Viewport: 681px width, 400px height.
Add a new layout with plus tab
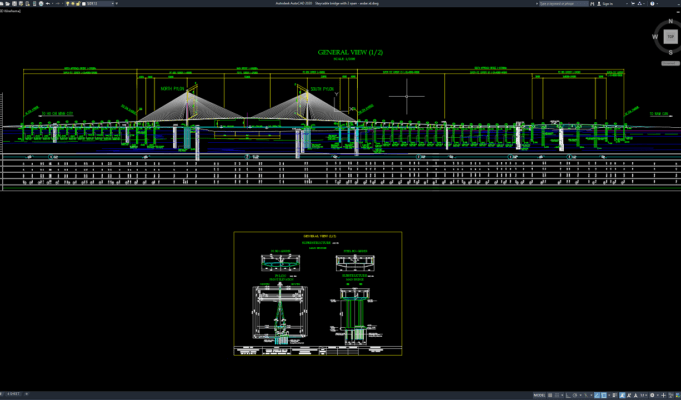pos(26,394)
